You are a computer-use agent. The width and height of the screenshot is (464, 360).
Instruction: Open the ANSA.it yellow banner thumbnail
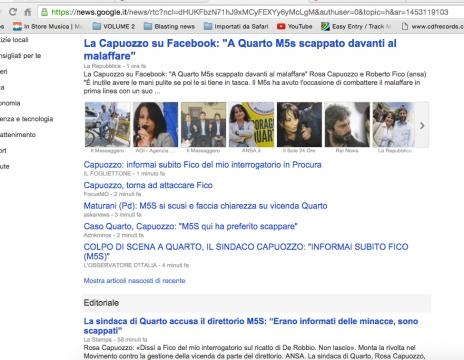tap(251, 124)
